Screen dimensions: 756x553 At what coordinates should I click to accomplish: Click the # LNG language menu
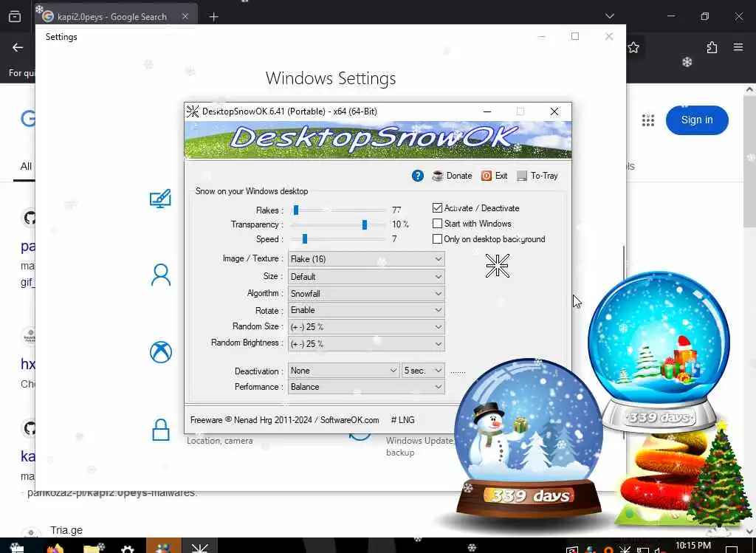[402, 420]
